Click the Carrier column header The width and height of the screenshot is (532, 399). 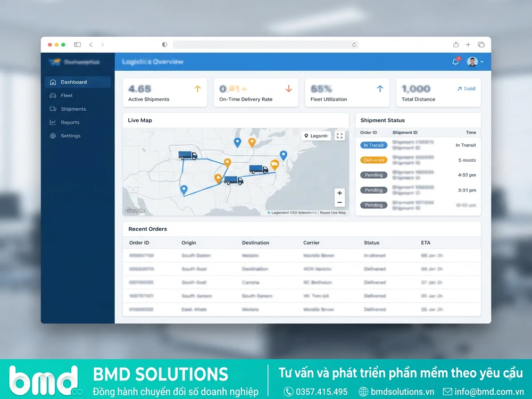[311, 243]
